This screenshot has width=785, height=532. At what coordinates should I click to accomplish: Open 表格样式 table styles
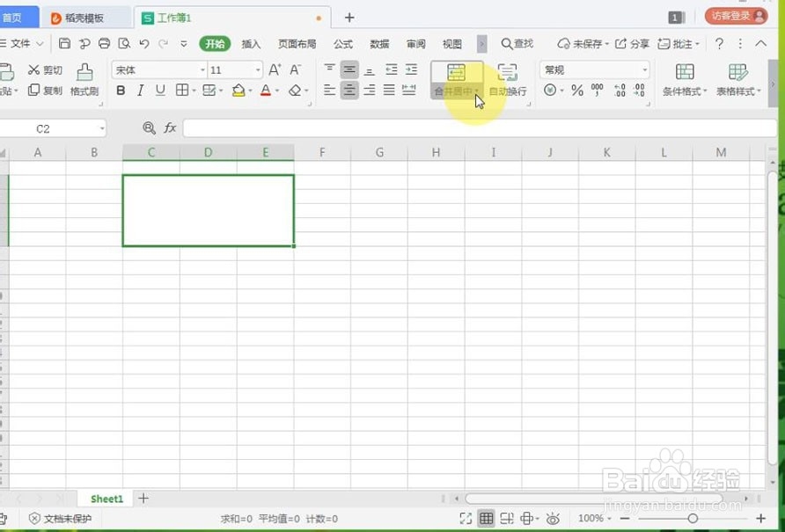pos(738,79)
